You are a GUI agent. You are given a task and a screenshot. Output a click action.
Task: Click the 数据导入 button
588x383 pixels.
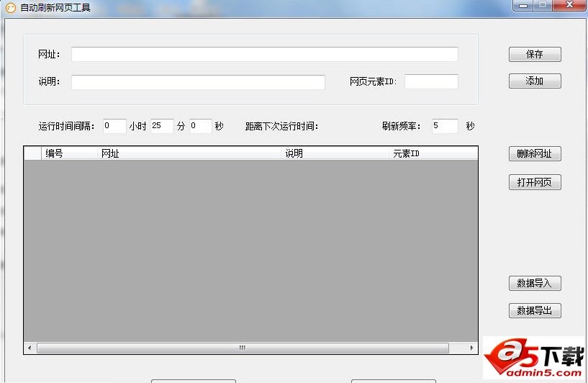tap(535, 283)
